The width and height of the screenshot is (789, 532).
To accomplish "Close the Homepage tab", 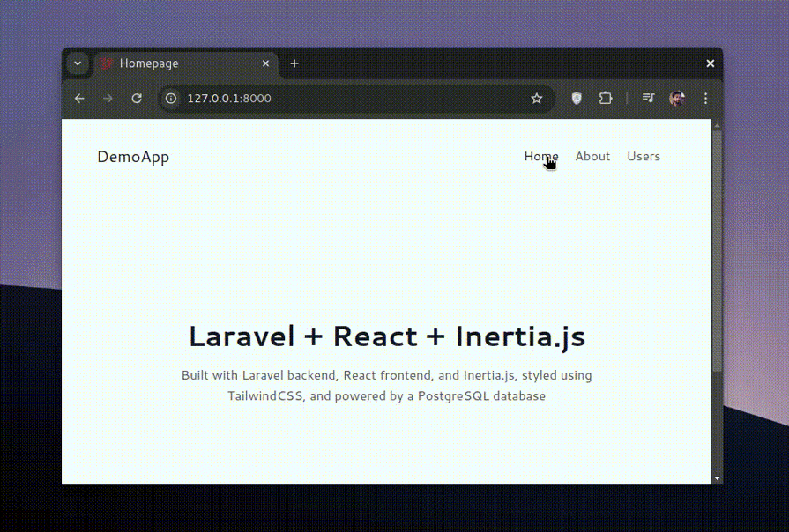I will click(x=265, y=63).
